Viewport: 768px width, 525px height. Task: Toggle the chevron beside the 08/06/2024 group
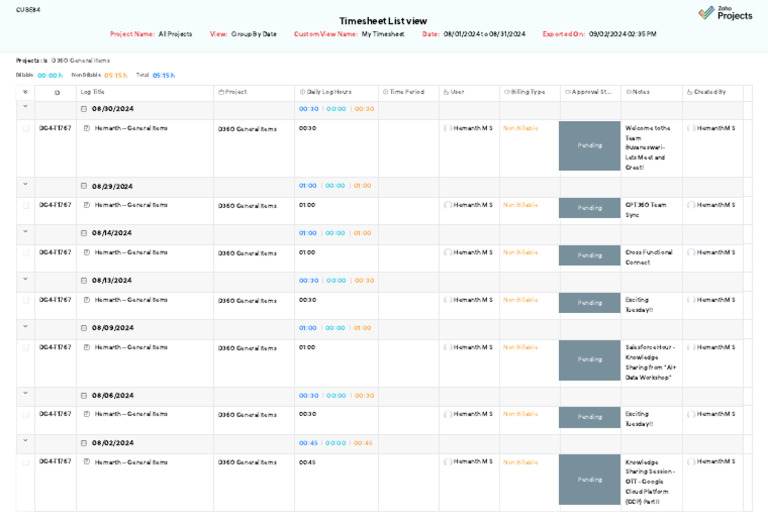pyautogui.click(x=25, y=393)
